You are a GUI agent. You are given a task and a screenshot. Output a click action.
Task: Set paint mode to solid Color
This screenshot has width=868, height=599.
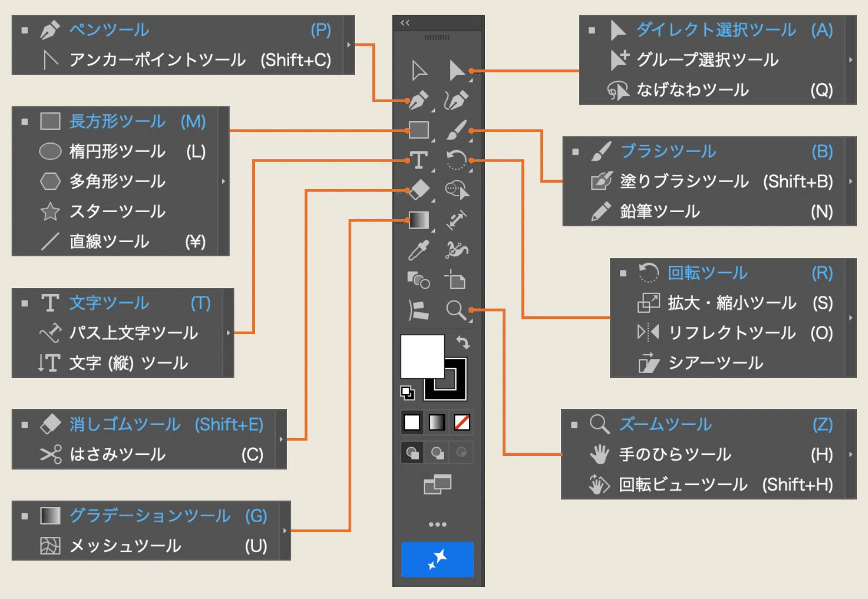412,422
